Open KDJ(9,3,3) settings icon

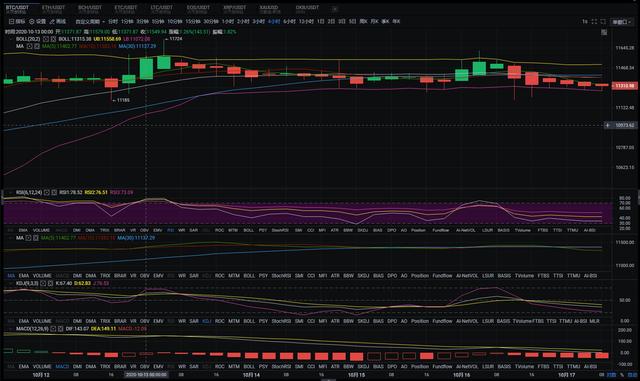pyautogui.click(x=43, y=283)
